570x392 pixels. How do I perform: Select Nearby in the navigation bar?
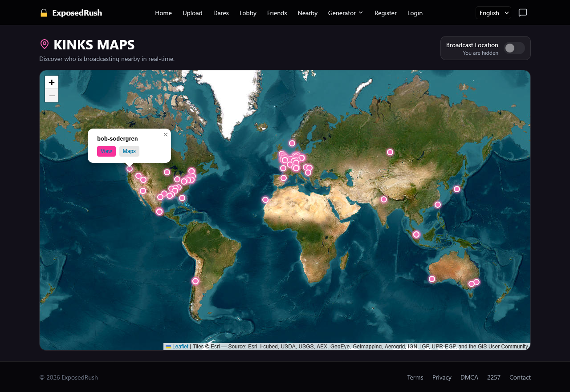[x=307, y=13]
